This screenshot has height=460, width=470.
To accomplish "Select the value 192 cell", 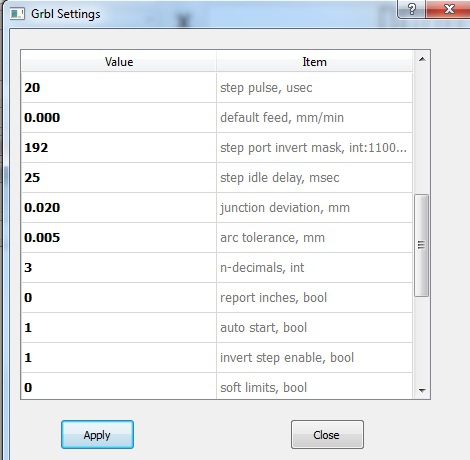I will [x=119, y=148].
